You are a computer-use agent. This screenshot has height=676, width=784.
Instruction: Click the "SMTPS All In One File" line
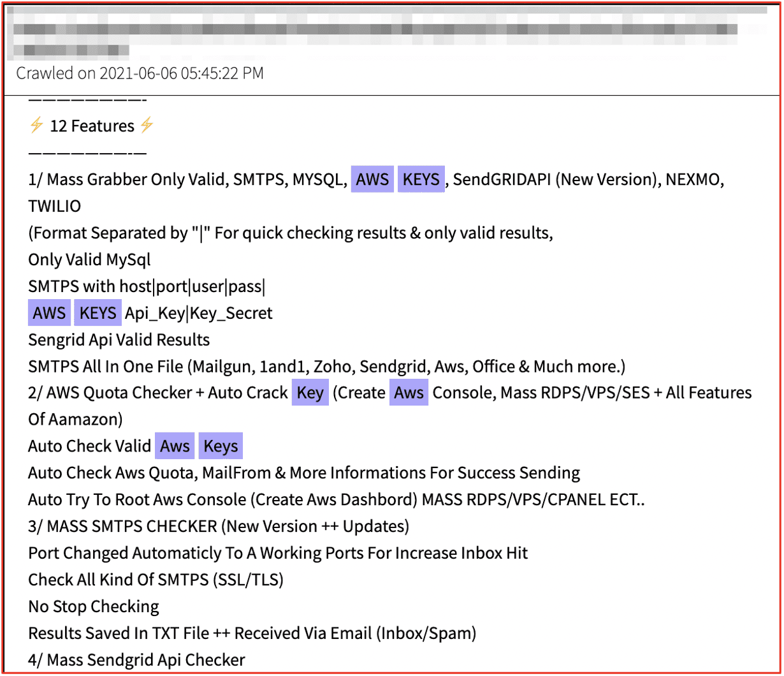327,367
